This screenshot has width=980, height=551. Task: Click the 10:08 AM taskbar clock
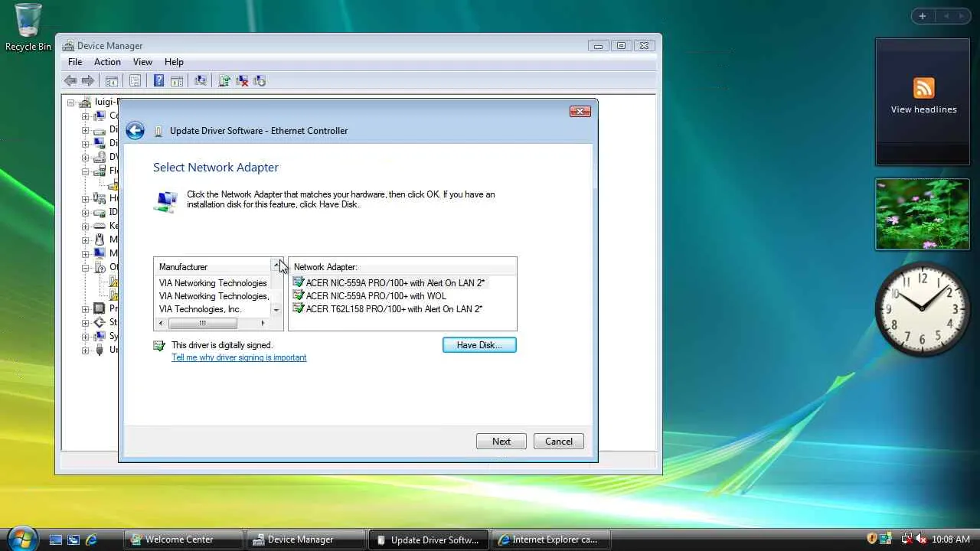[951, 540]
